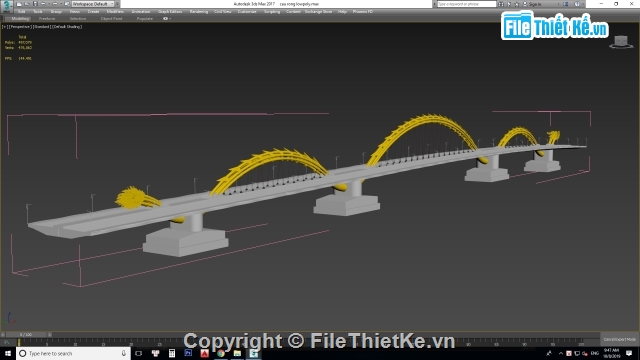This screenshot has width=640, height=360.
Task: Open the Content menu
Action: tap(293, 12)
